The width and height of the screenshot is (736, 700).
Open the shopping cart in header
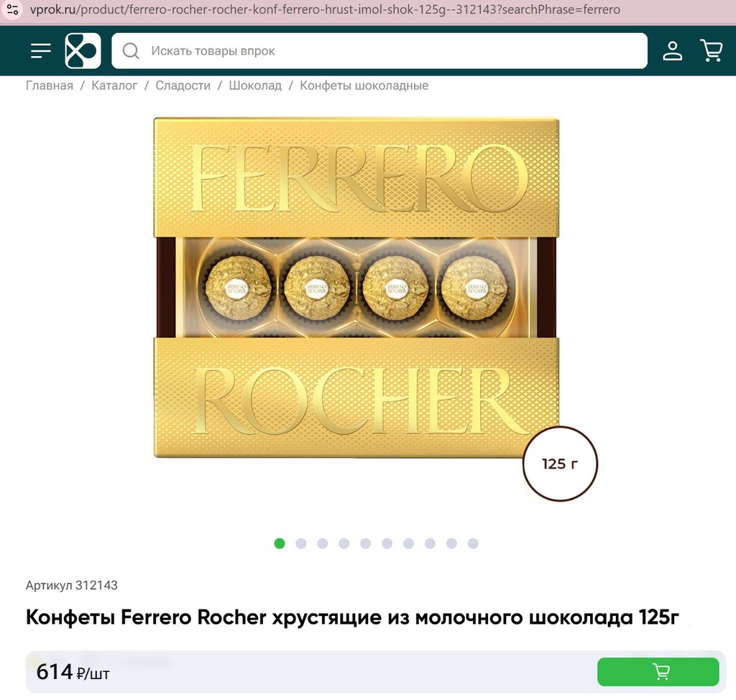pos(711,50)
